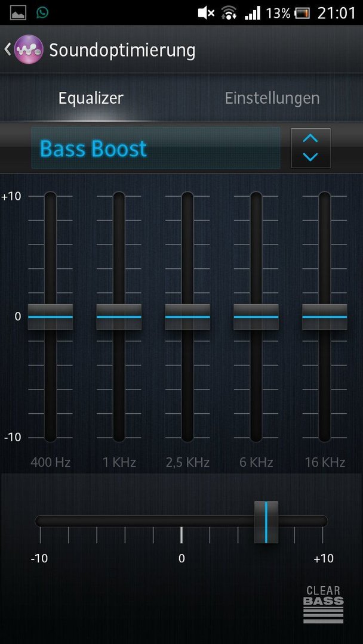Select next preset with down chevron

(310, 157)
